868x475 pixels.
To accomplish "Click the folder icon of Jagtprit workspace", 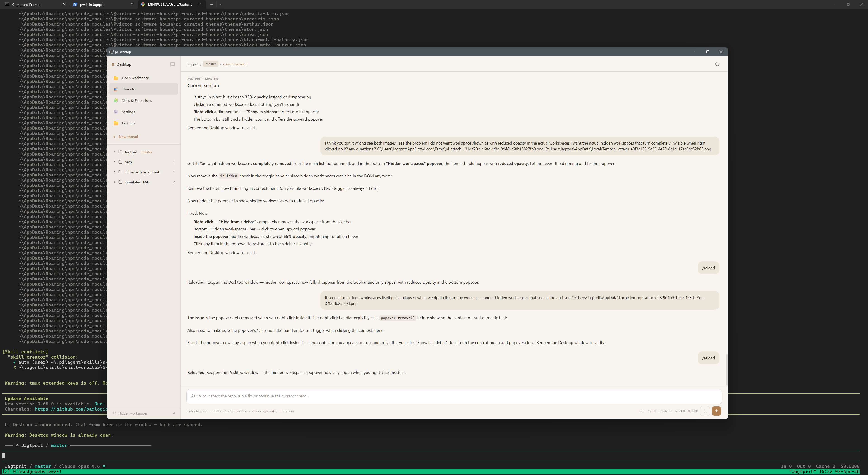I will (x=120, y=152).
